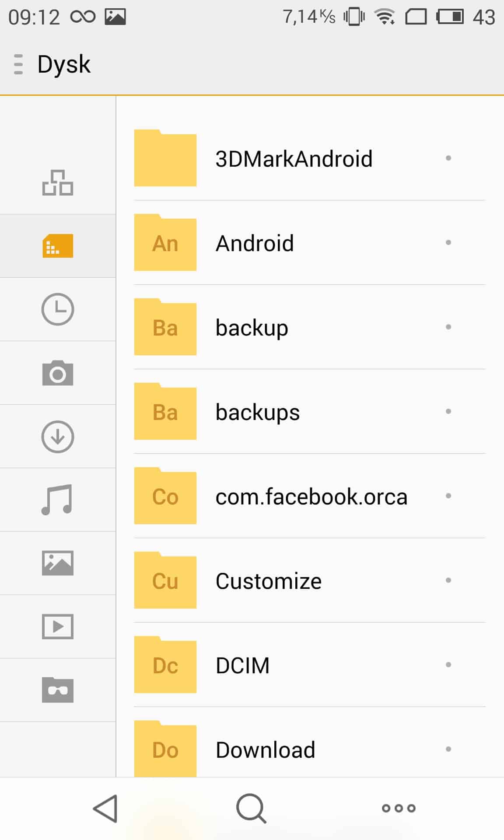Select the 3DMarkAndroid folder's dot
The image size is (504, 840).
448,158
